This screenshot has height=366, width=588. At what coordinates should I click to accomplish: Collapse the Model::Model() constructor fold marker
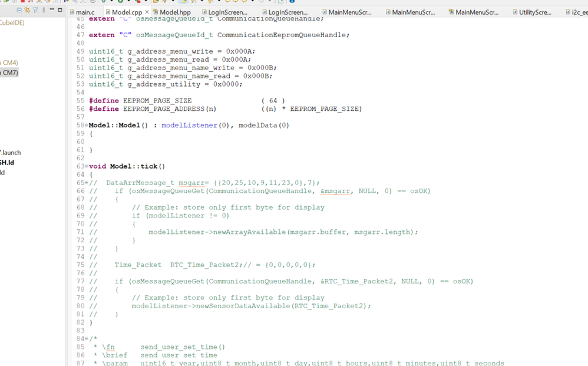(86, 125)
